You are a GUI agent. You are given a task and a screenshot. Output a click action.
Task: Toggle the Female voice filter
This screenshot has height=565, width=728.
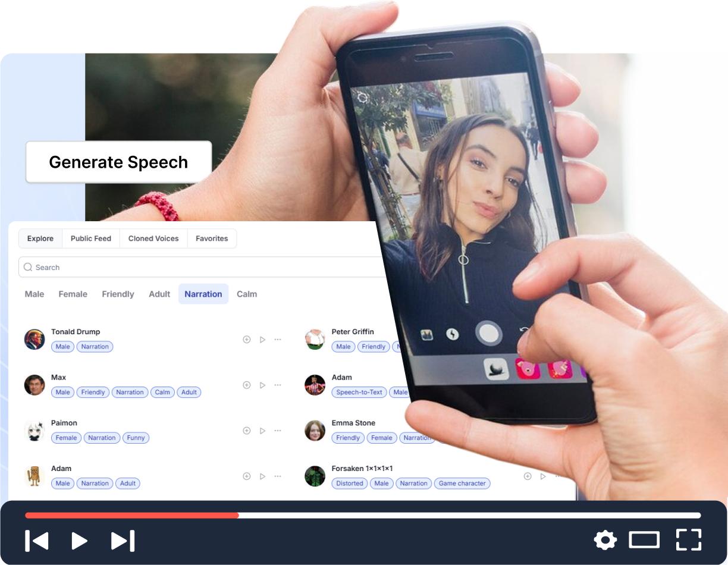[73, 294]
